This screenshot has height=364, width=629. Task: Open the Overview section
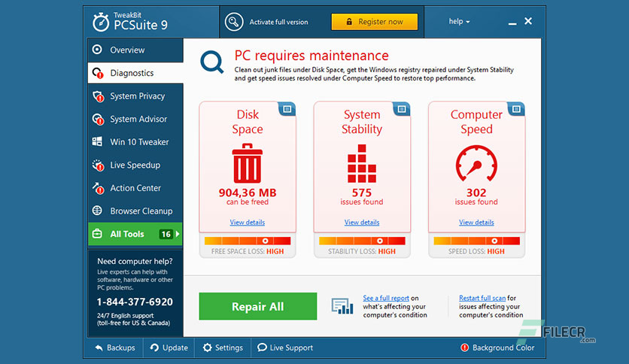click(135, 50)
